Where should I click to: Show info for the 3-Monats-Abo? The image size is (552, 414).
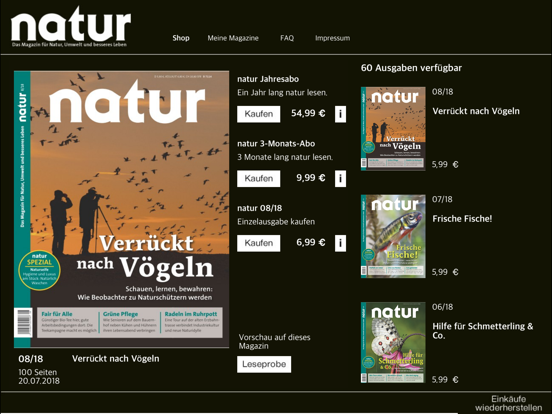pos(340,178)
